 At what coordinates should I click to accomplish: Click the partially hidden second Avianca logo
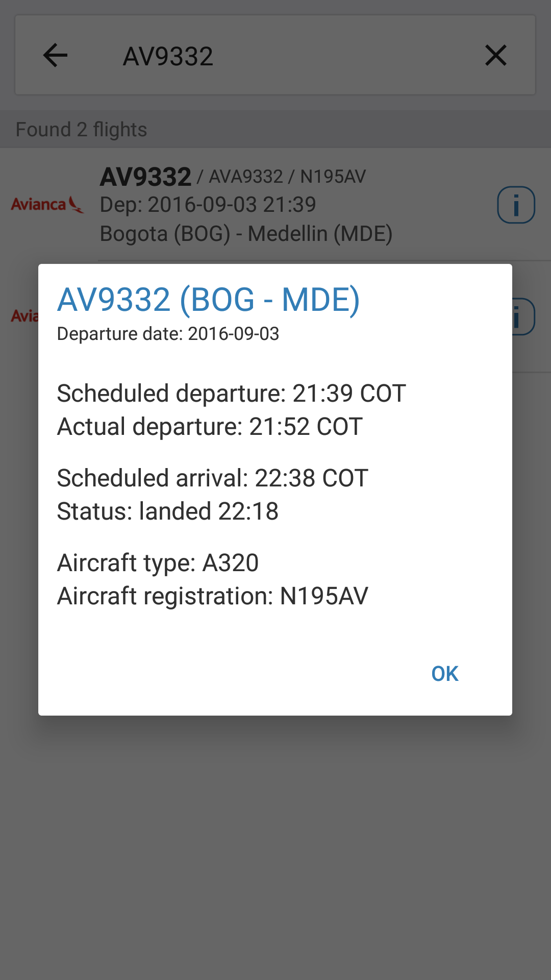24,316
